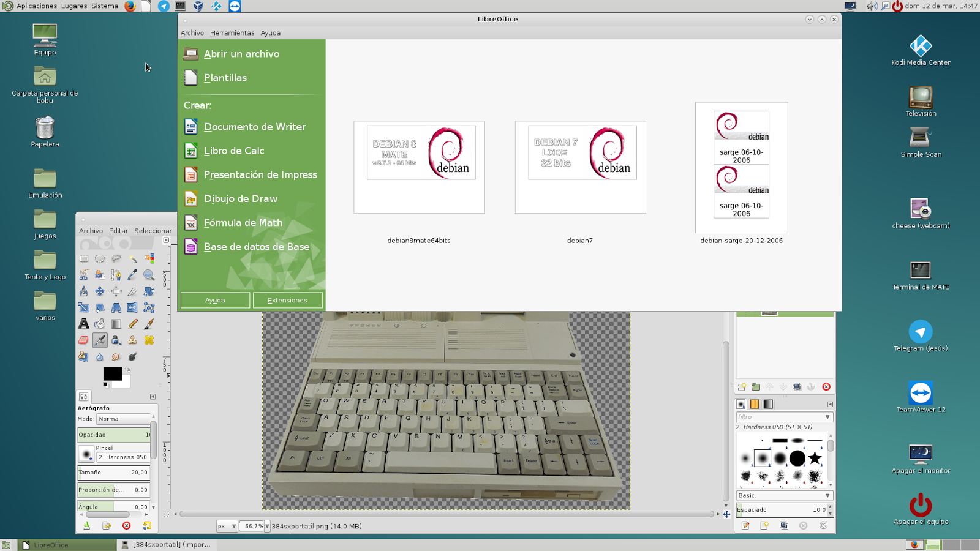This screenshot has height=551, width=980.
Task: Select GIMP's Paths tool
Action: pyautogui.click(x=116, y=275)
